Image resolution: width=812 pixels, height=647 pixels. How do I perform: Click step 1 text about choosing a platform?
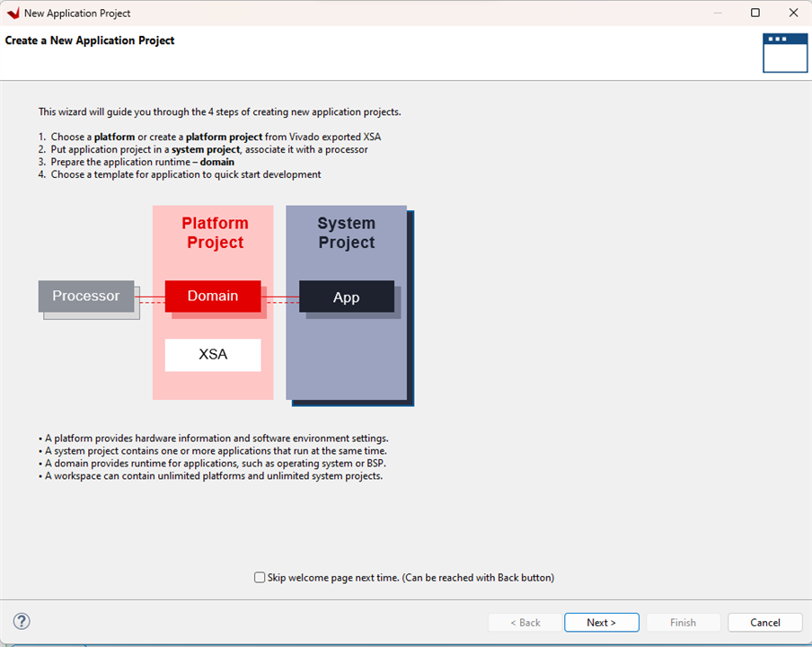(x=209, y=137)
